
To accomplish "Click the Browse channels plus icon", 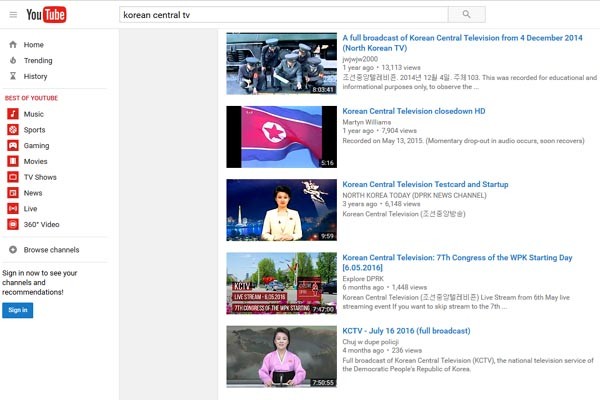I will 13,250.
